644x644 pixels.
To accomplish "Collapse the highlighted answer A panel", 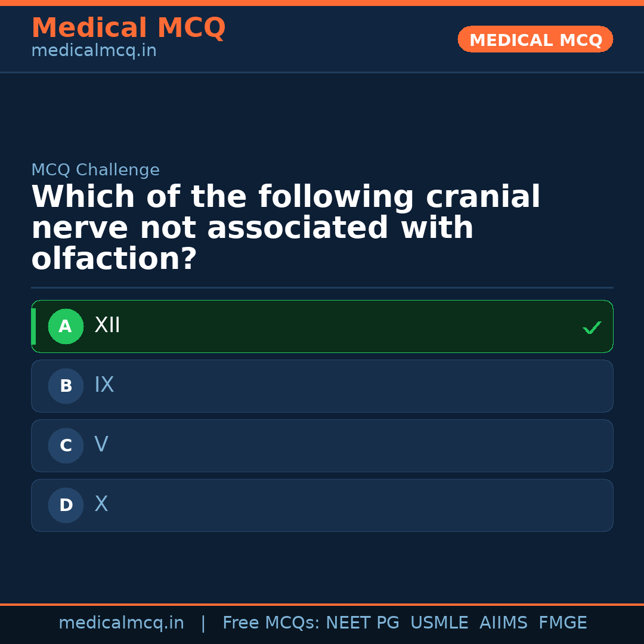I will click(322, 326).
